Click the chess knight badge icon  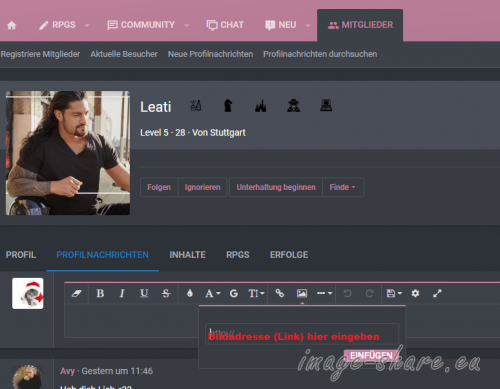click(228, 106)
